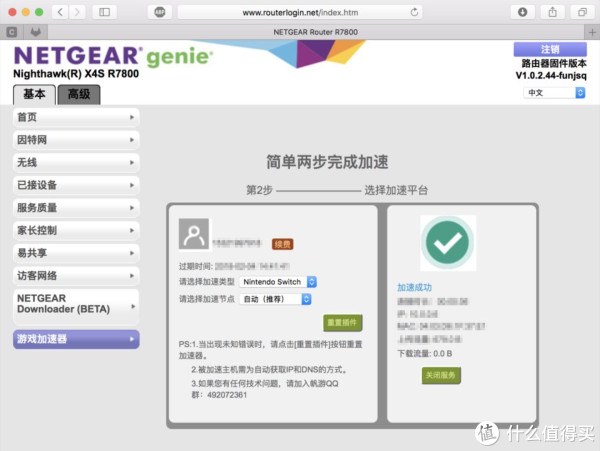Open the 因特网 menu item
600x451 pixels.
(x=76, y=140)
